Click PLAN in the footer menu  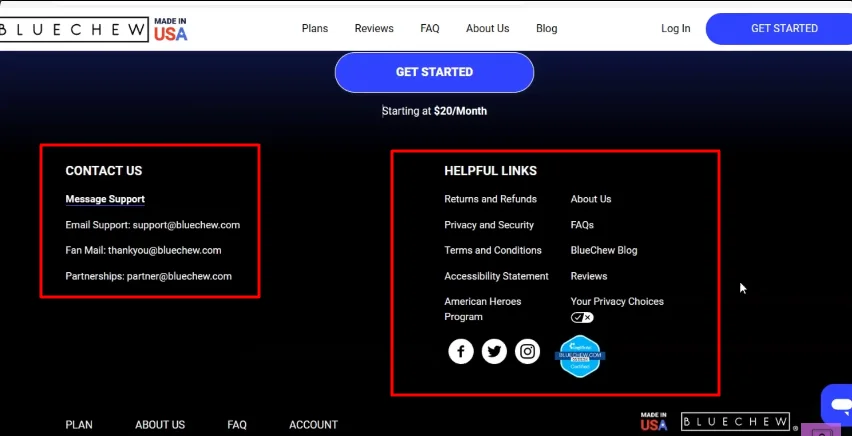[79, 425]
